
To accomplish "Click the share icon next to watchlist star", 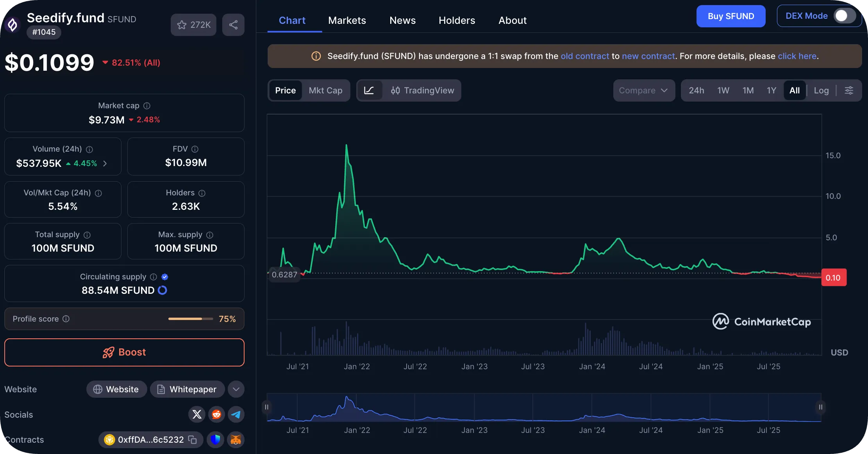I will pos(233,25).
